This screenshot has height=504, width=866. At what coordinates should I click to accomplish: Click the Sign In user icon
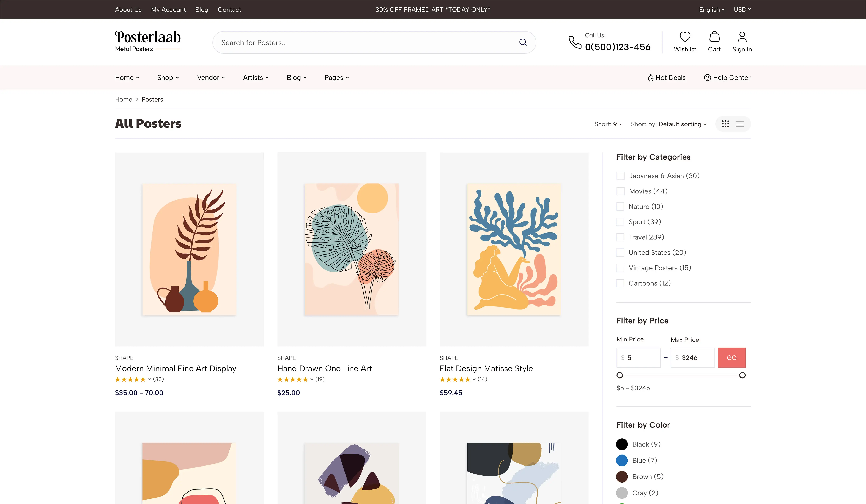tap(742, 37)
